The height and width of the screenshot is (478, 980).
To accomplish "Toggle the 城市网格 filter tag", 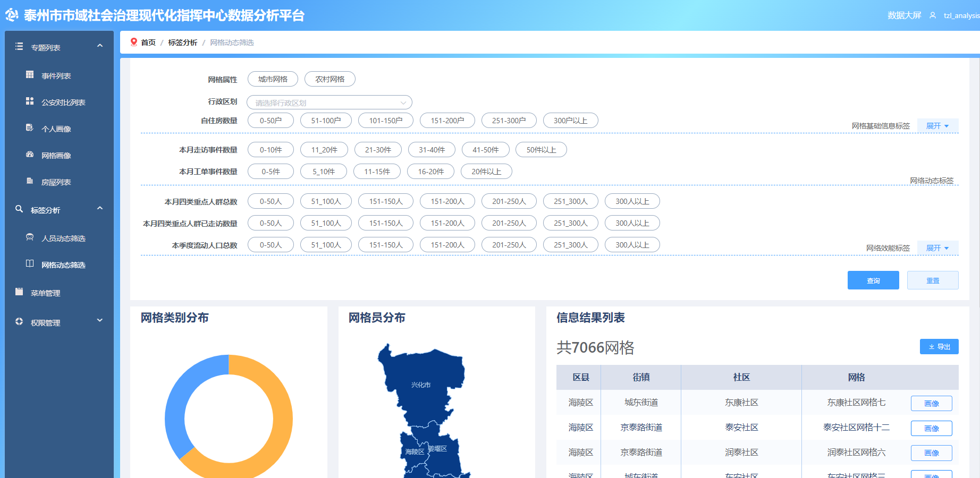I will point(273,79).
